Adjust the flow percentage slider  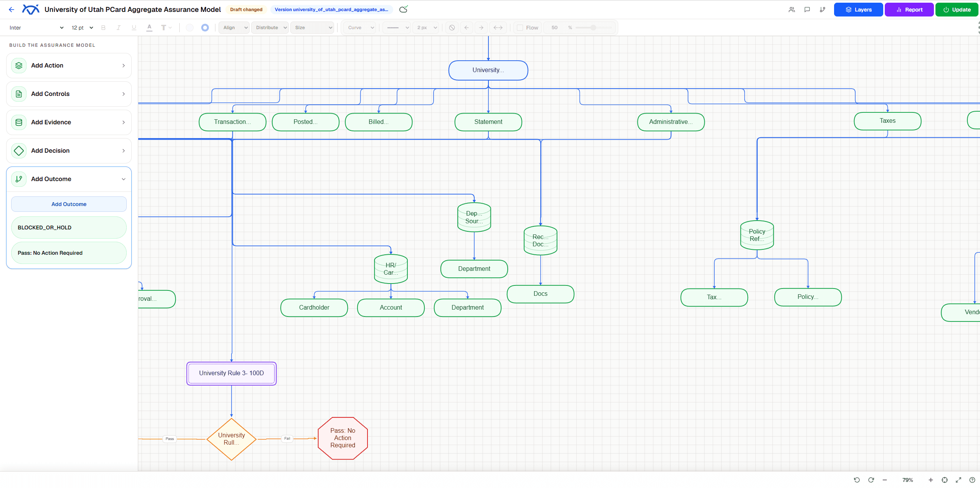click(593, 28)
